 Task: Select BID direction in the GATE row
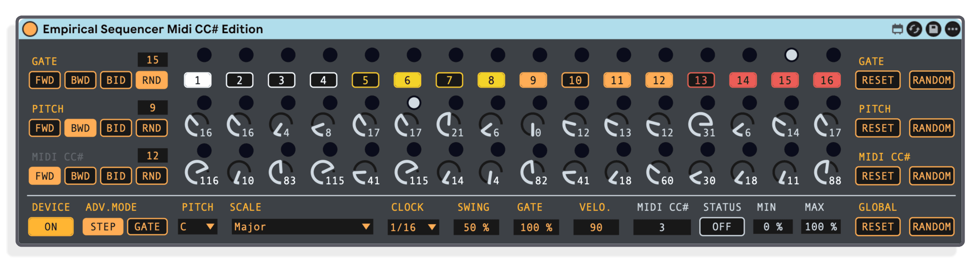click(116, 80)
